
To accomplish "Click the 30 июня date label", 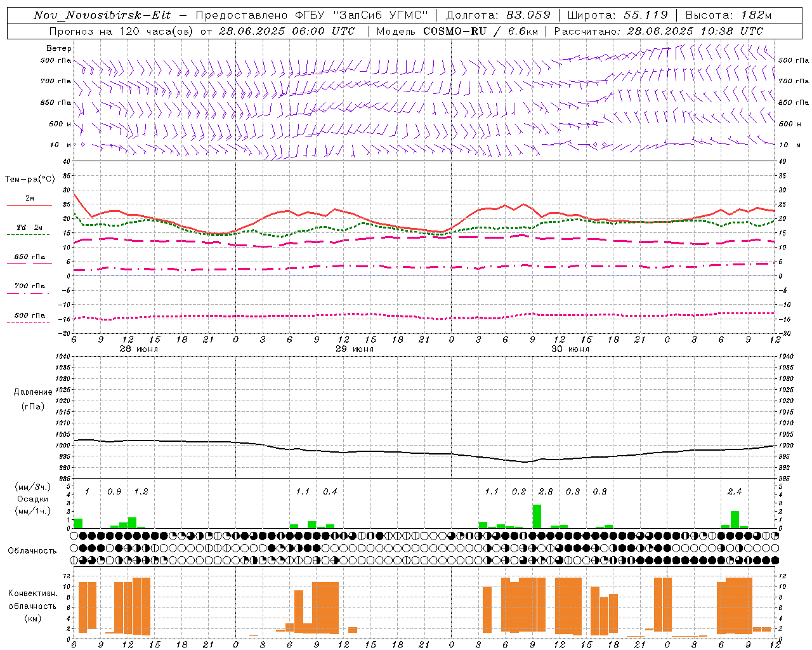I will tap(570, 349).
